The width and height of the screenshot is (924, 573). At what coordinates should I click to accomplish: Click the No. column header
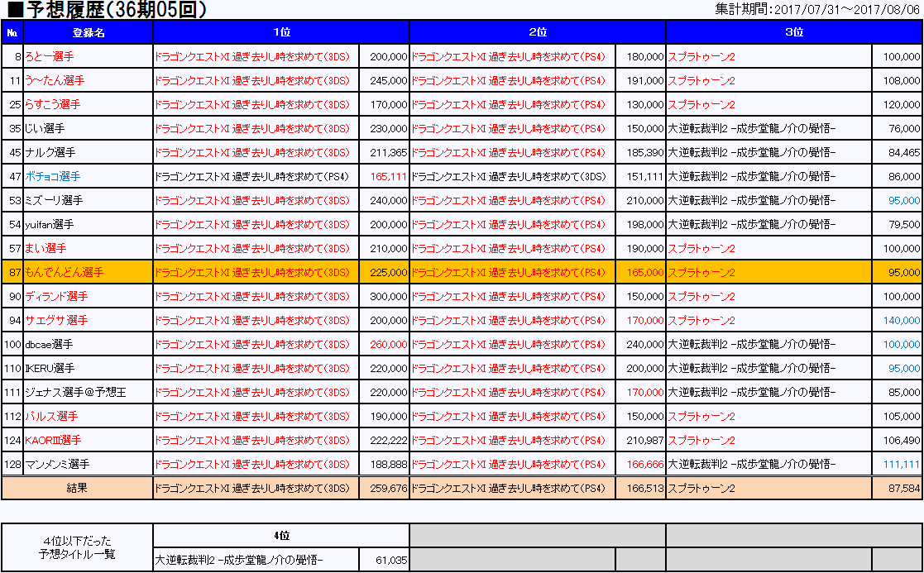(12, 32)
